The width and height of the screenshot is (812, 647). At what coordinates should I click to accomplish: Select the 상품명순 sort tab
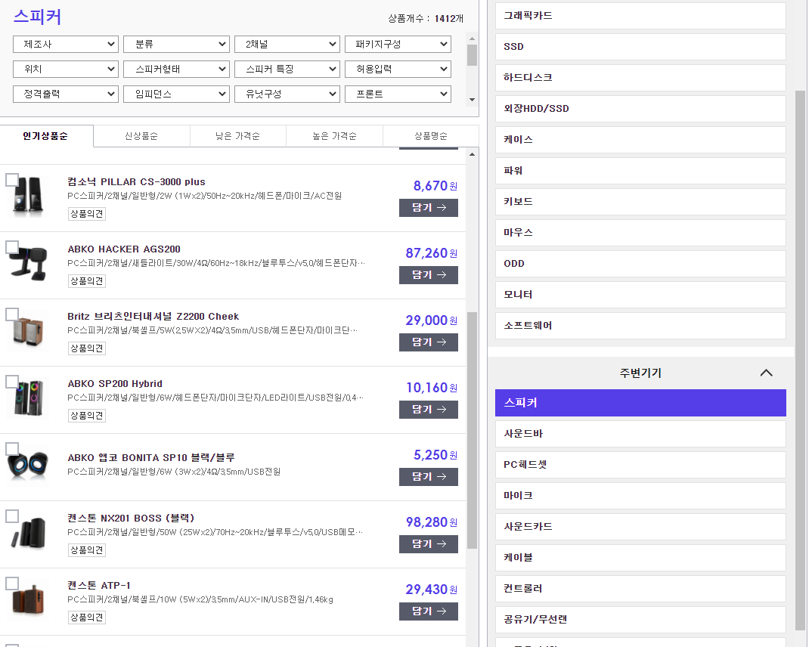point(431,136)
